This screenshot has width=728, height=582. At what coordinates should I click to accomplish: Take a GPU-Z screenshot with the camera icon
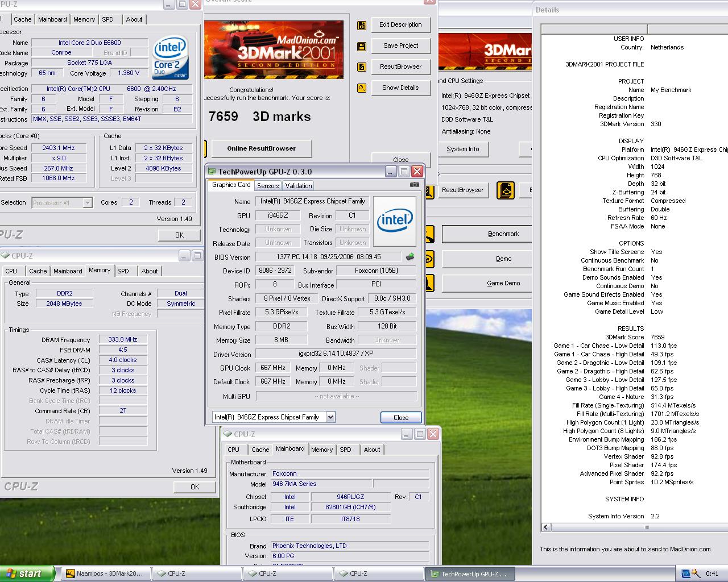pos(415,185)
